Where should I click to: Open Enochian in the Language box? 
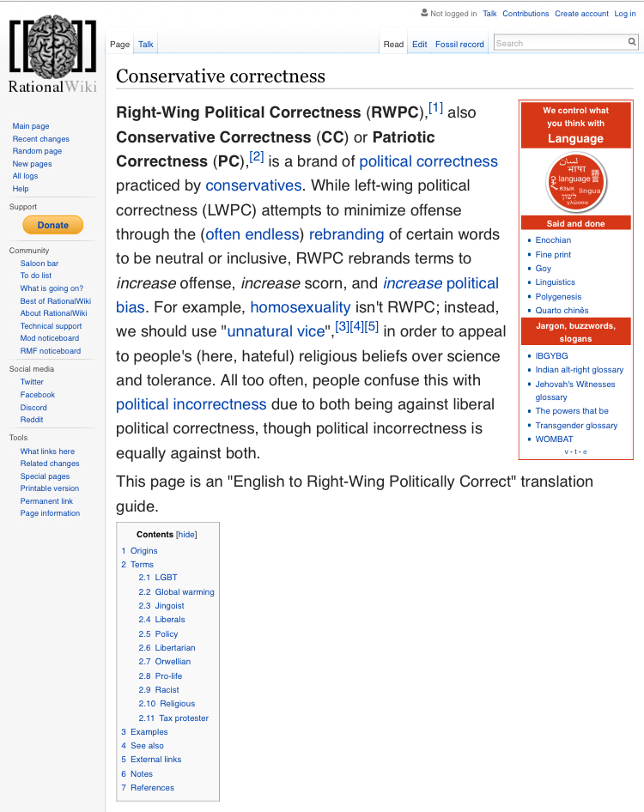pos(553,239)
